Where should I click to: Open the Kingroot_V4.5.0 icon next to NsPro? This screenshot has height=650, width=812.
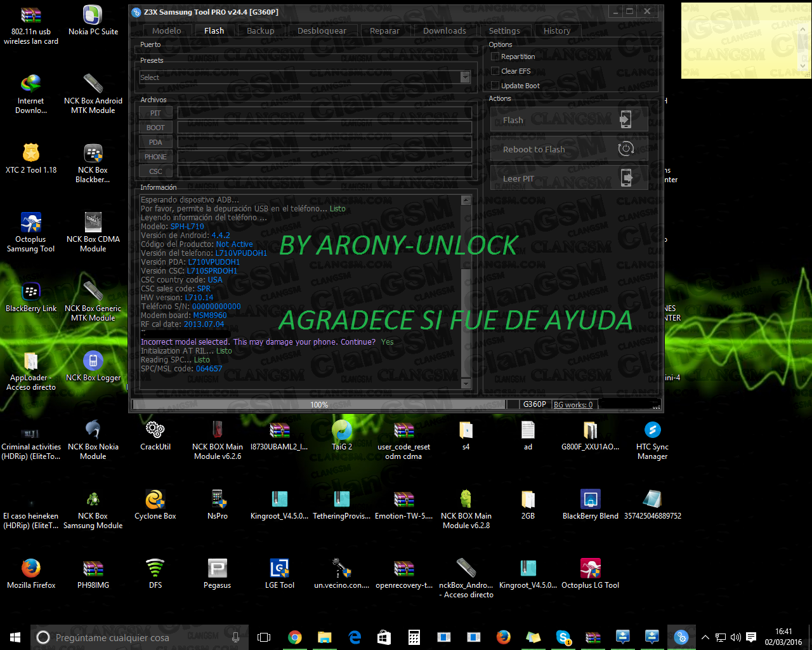pyautogui.click(x=280, y=505)
